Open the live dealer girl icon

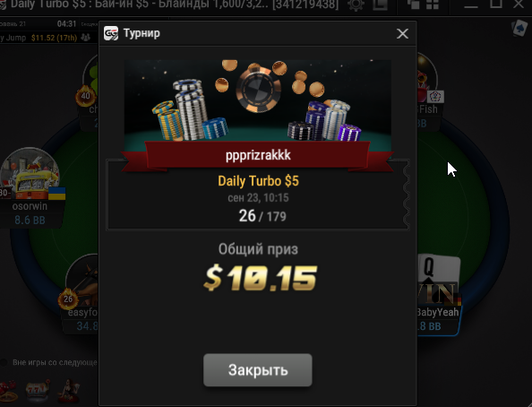[70, 390]
